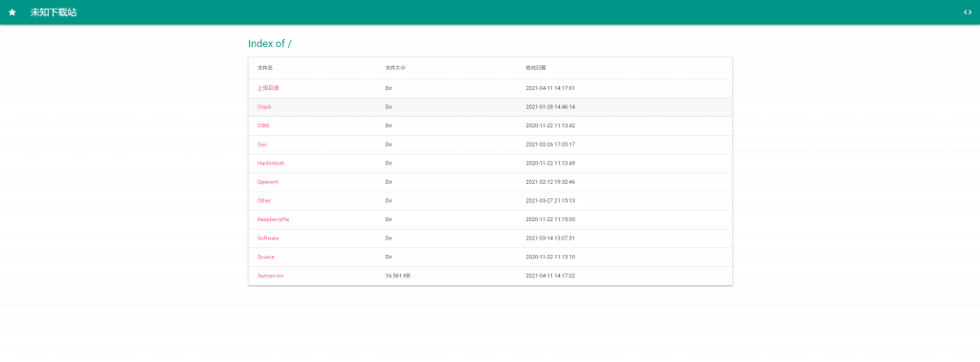Screen dimensions: 980x362
Task: Select date 2021-01-28 14:46:14
Action: (550, 107)
